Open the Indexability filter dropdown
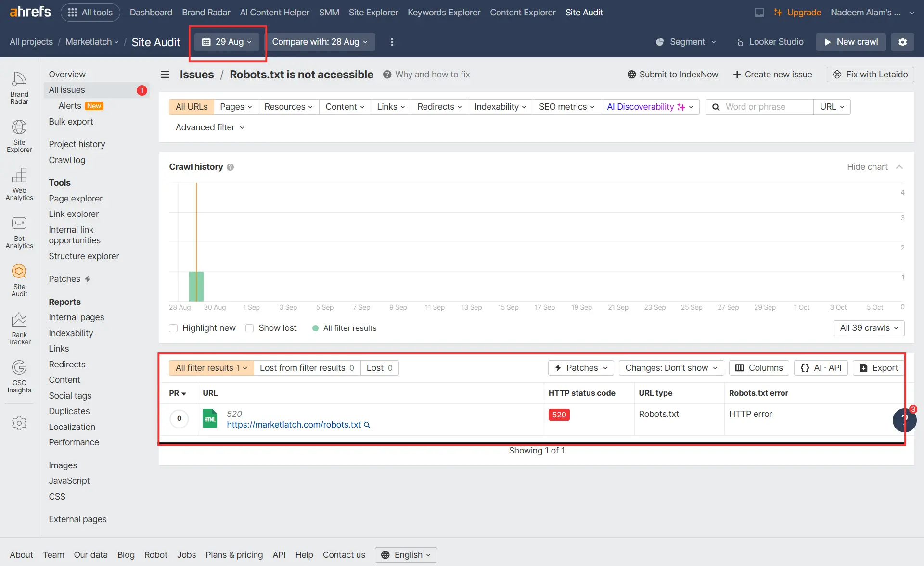 pos(500,107)
